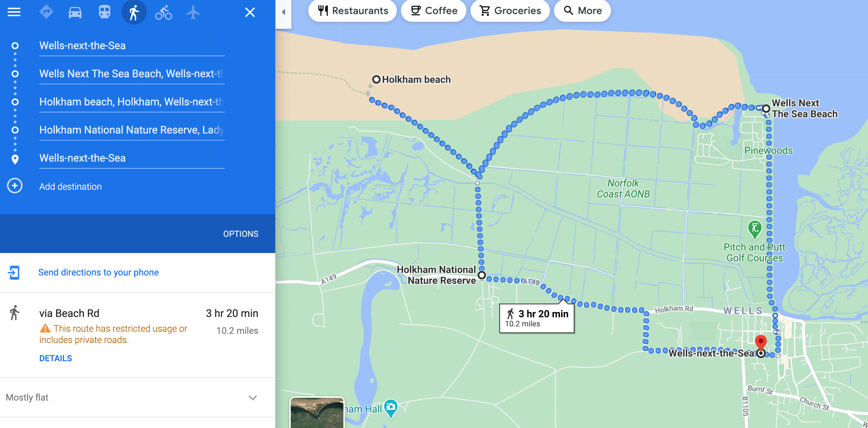The width and height of the screenshot is (868, 428).
Task: Open route OPTIONS
Action: click(x=241, y=234)
